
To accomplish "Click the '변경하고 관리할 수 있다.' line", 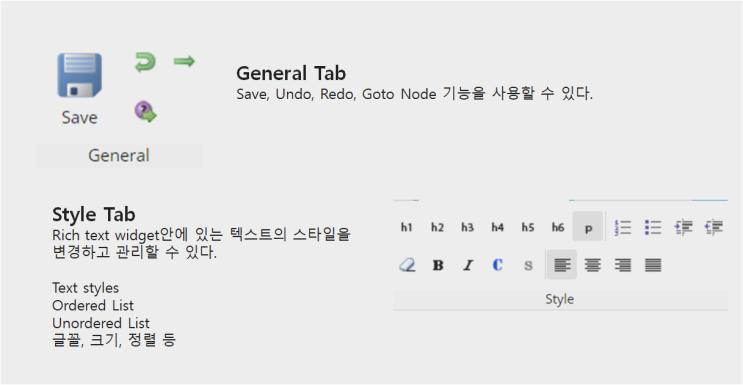I will [x=135, y=252].
